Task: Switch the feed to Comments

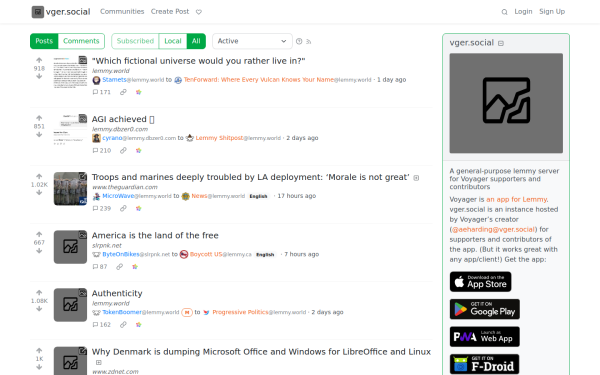Action: 81,41
